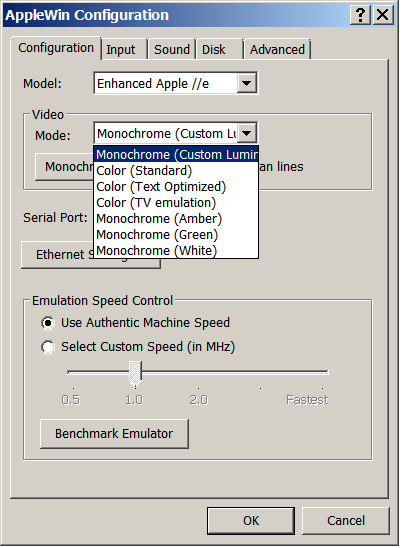The height and width of the screenshot is (548, 404).
Task: Open the Disk tab
Action: pyautogui.click(x=214, y=50)
